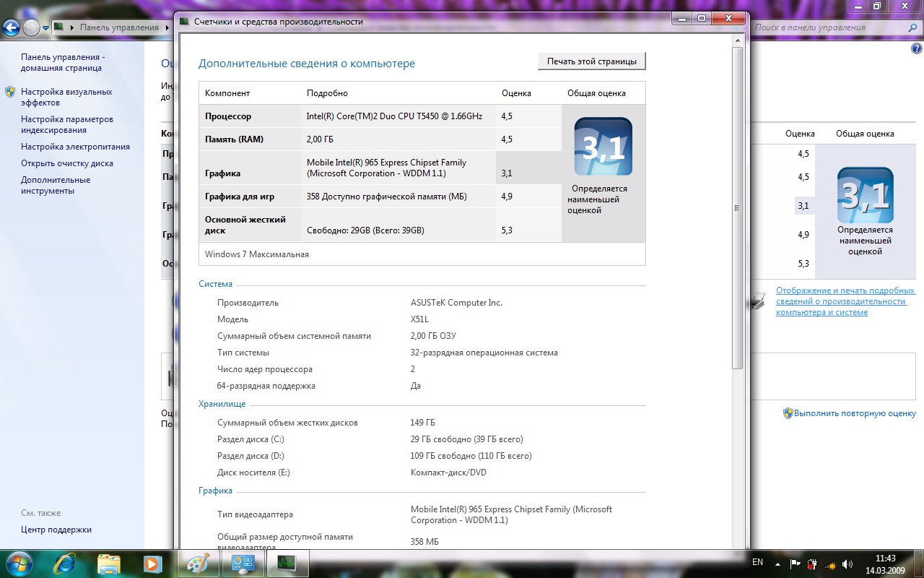Click model value 'X51L'

pos(420,319)
